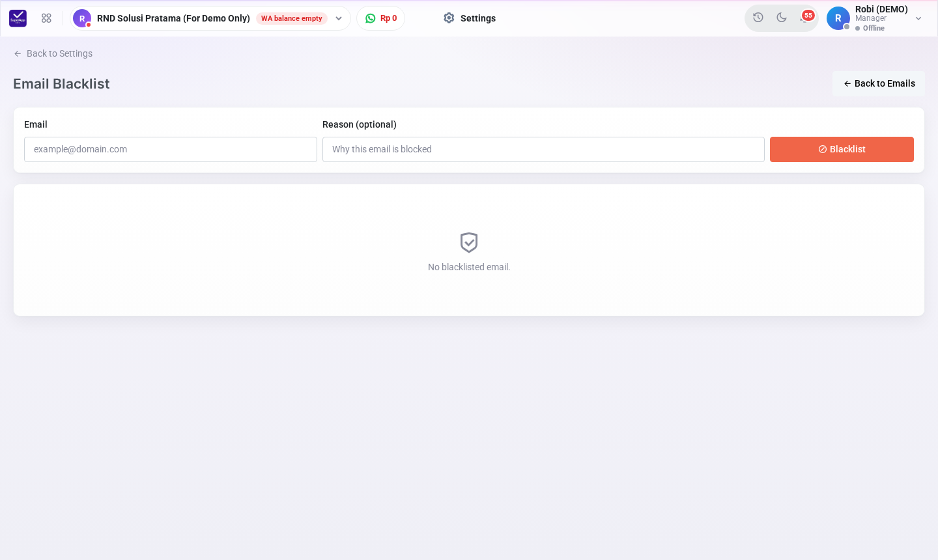Screen dimensions: 938x560
Task: Open notifications bell with 55 badge
Action: point(806,17)
